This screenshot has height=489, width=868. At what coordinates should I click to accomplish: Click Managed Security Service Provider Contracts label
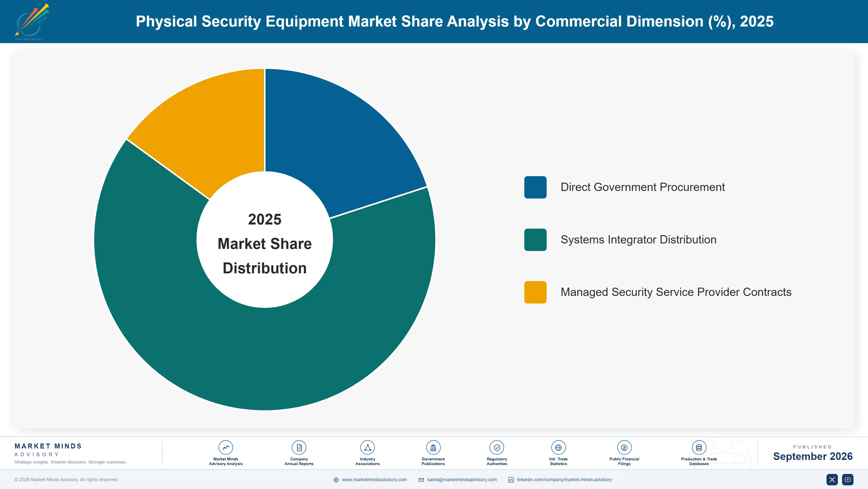tap(676, 292)
